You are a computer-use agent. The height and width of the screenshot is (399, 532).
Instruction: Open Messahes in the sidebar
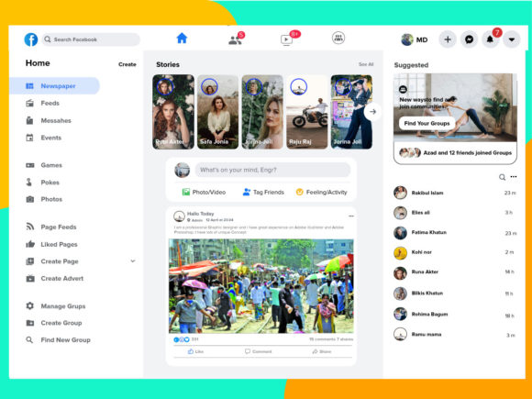[x=49, y=120]
